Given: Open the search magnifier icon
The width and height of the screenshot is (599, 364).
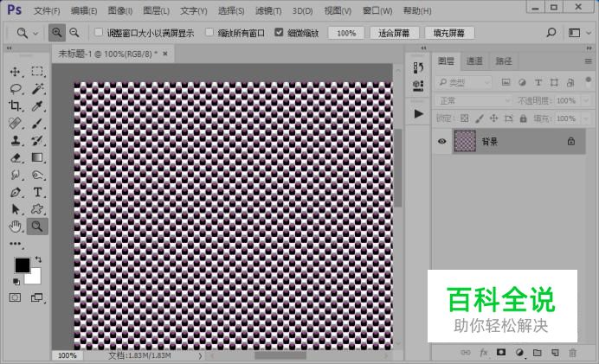Looking at the screenshot, I should pos(551,33).
